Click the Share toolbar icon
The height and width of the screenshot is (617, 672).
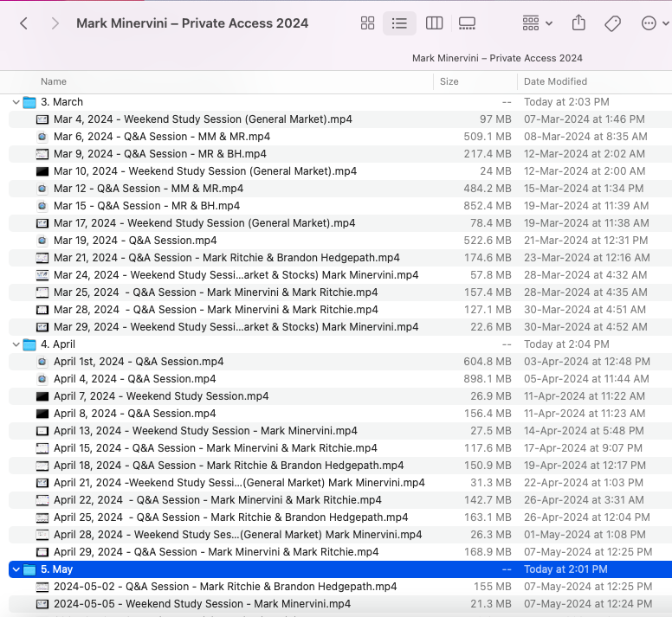coord(578,22)
